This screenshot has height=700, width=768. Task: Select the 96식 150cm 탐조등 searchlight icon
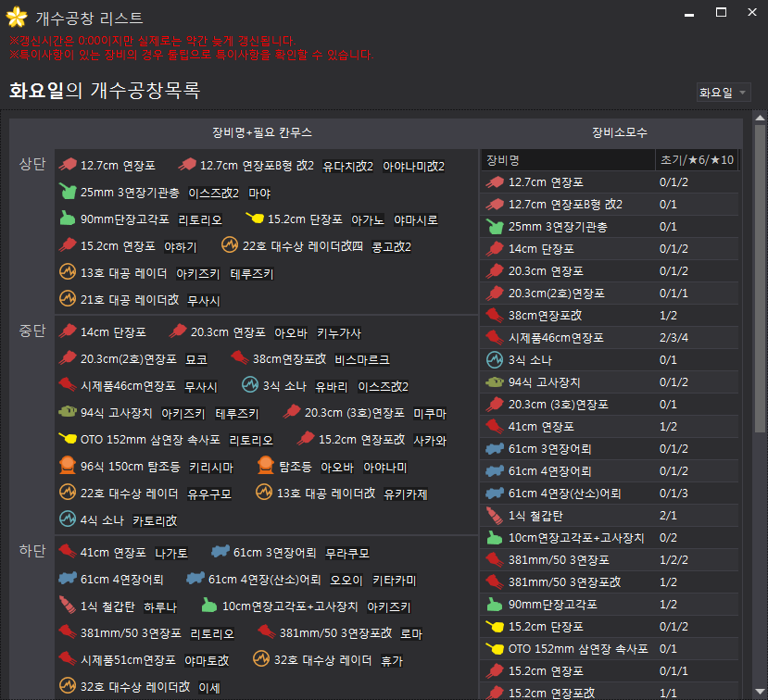click(67, 467)
